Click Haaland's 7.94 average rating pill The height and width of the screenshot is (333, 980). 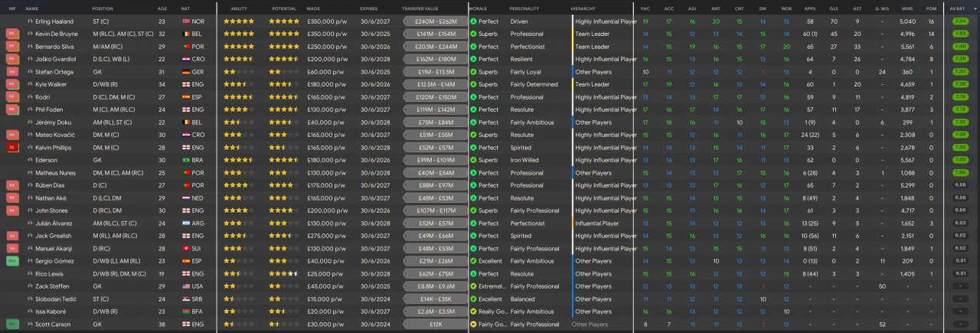[x=960, y=21]
